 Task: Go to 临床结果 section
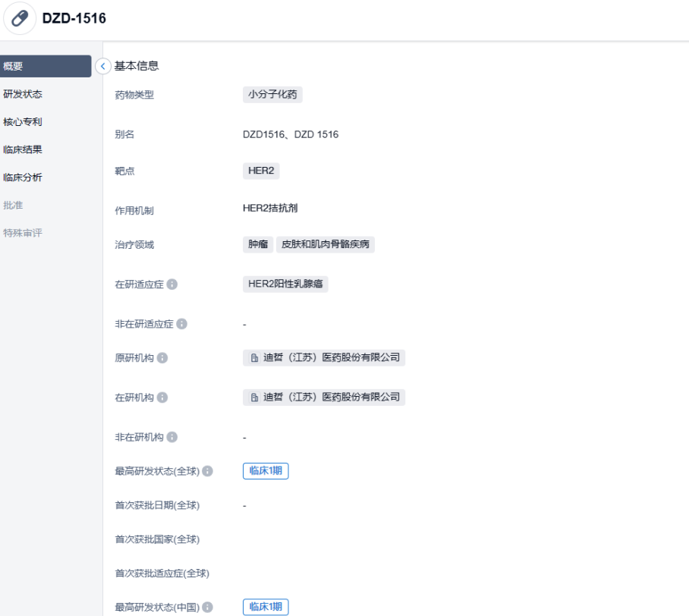(x=23, y=149)
